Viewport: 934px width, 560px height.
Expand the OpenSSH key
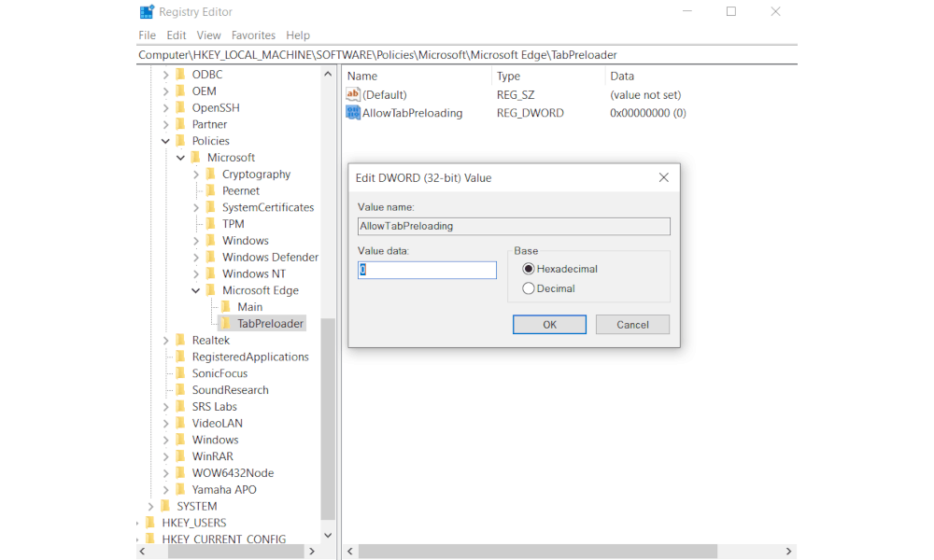165,107
